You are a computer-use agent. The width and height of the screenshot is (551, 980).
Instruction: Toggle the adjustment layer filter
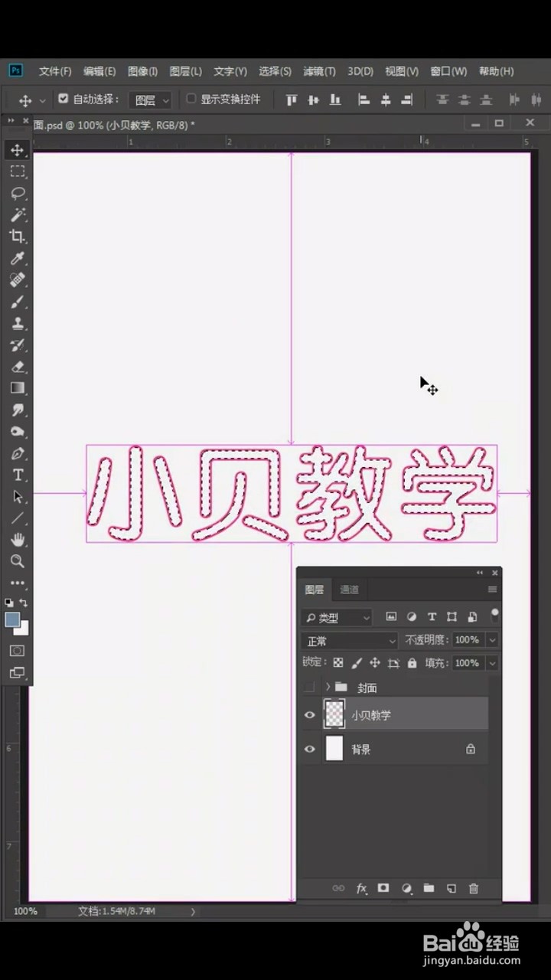point(411,617)
